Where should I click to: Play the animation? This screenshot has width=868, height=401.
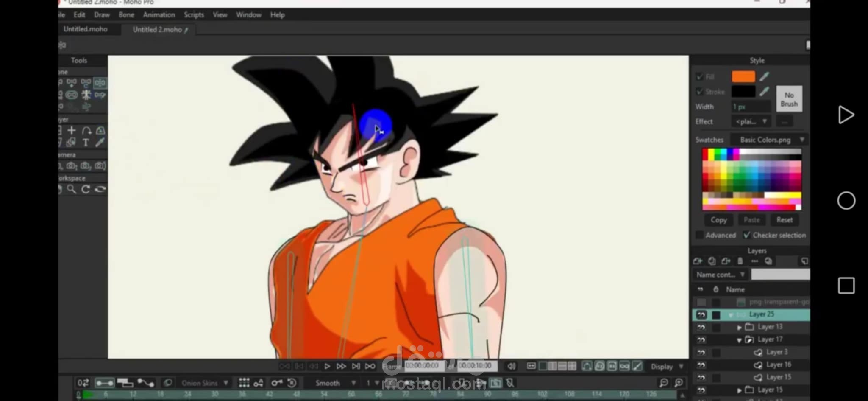[327, 366]
